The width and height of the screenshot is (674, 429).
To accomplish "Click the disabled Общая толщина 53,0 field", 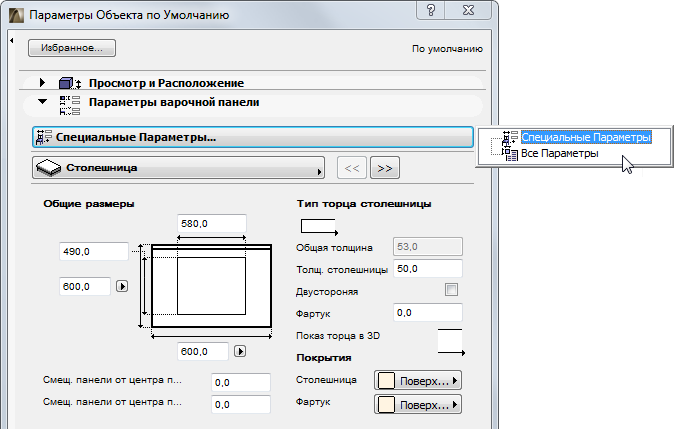I will 428,247.
